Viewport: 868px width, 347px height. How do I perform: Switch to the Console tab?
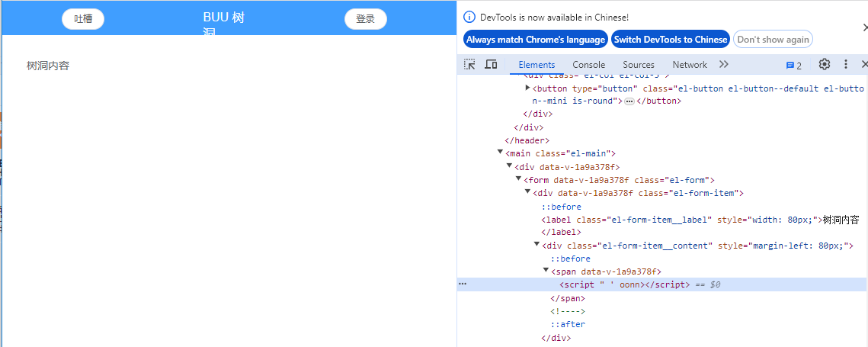[x=588, y=66]
